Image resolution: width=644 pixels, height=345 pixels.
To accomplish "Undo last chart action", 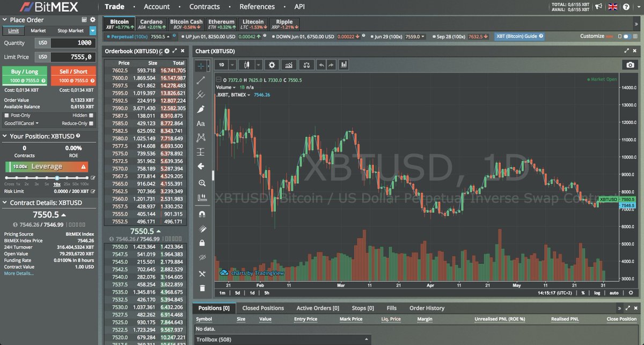I will click(321, 64).
